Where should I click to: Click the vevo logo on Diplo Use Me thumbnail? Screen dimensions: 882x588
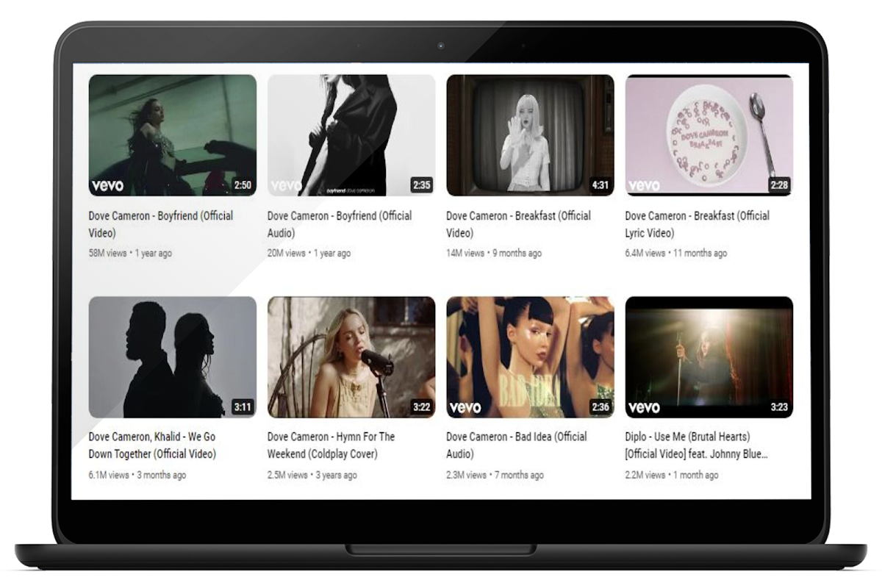point(644,407)
